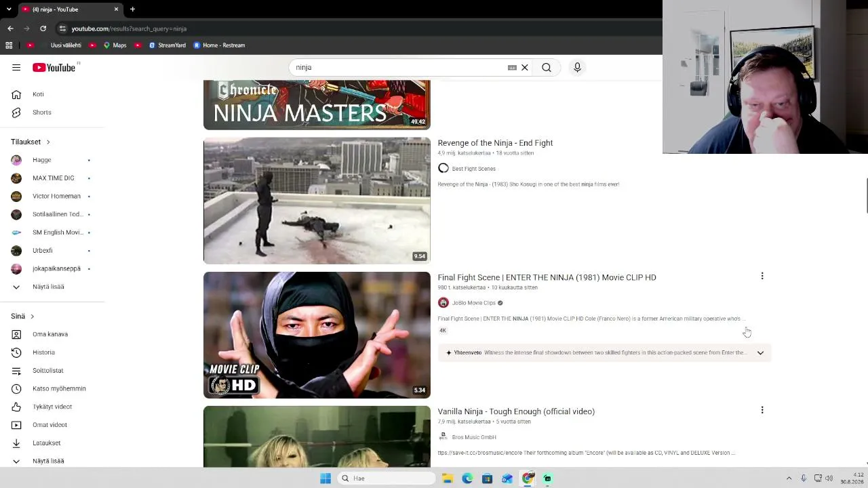868x488 pixels.
Task: Open the Home - Restream bookmark
Action: coord(219,45)
